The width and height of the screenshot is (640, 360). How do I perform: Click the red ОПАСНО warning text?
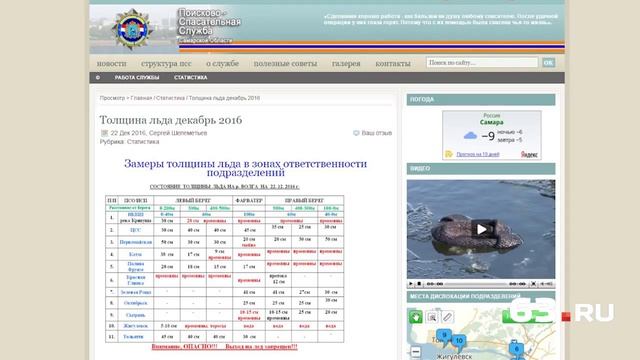pos(224,347)
